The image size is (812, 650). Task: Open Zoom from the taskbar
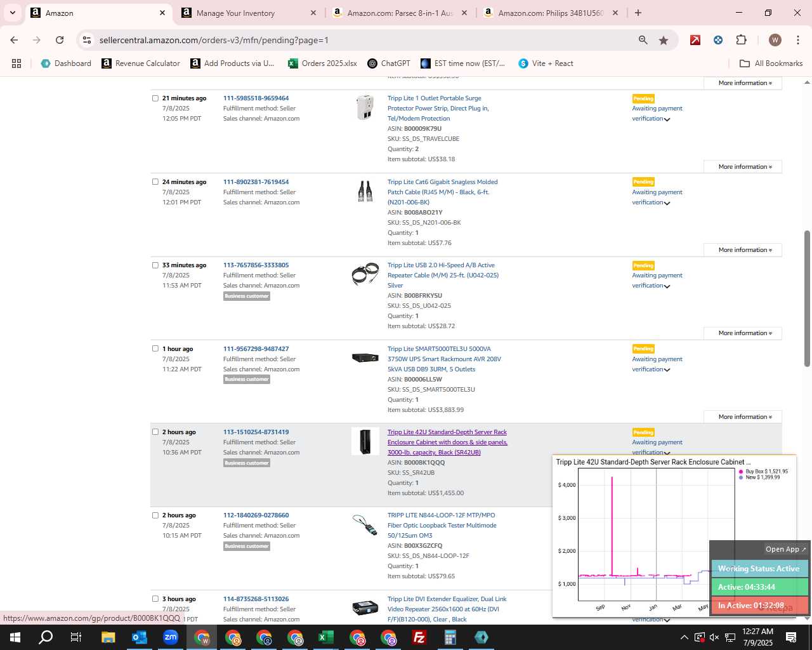pos(171,637)
